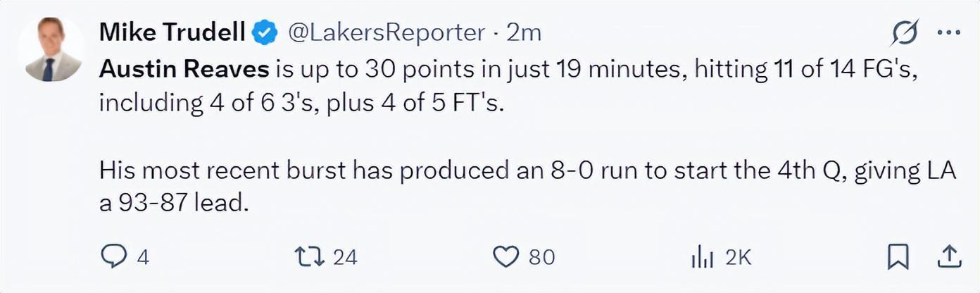980x293 pixels.
Task: Open Mike Trudell's profile avatar photo
Action: (x=50, y=49)
